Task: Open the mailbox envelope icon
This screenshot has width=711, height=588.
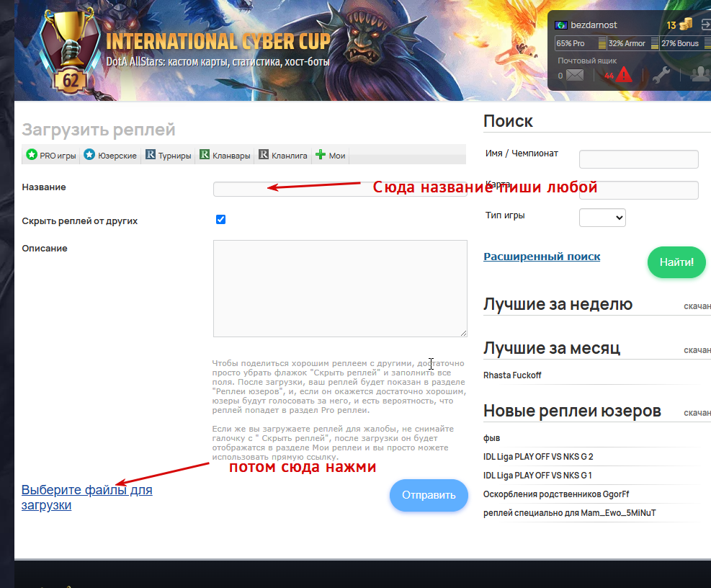Action: coord(575,75)
